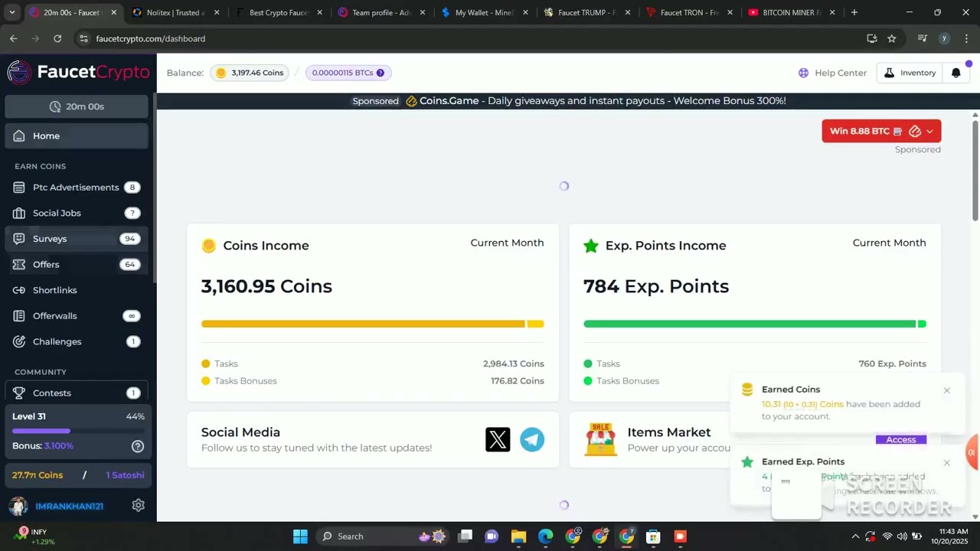This screenshot has width=980, height=551.
Task: Click the notifications bell icon
Action: click(x=955, y=73)
